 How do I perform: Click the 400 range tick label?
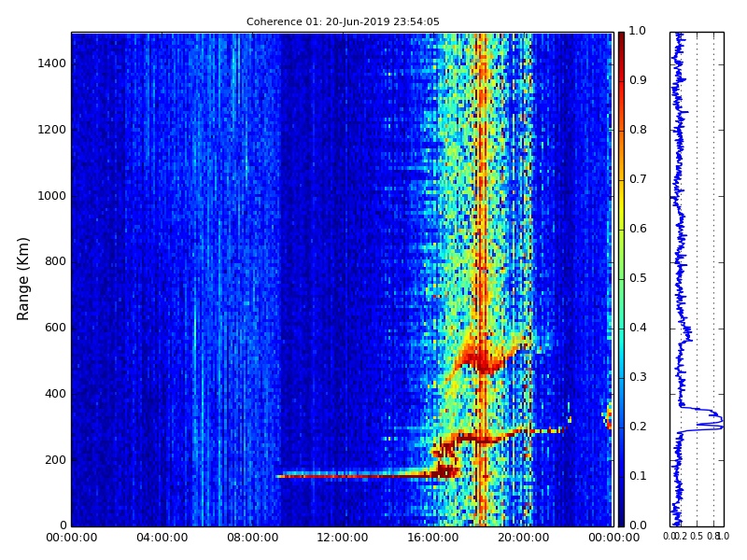(x=55, y=394)
